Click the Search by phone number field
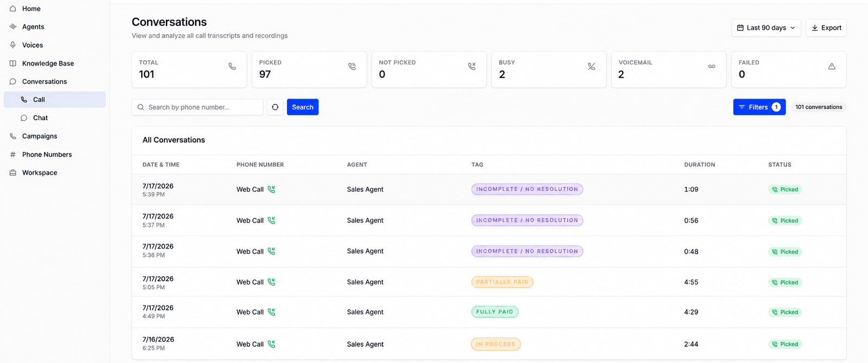The width and height of the screenshot is (868, 363). click(x=197, y=107)
